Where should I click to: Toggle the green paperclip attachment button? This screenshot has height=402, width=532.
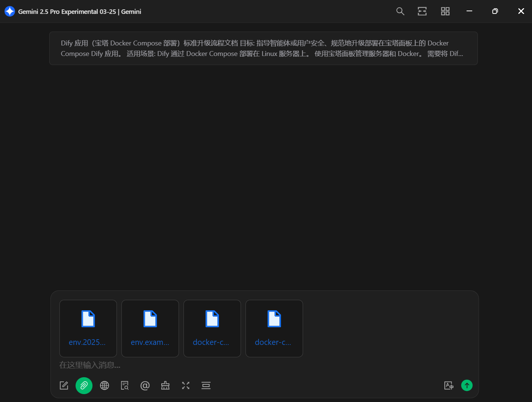pyautogui.click(x=84, y=385)
